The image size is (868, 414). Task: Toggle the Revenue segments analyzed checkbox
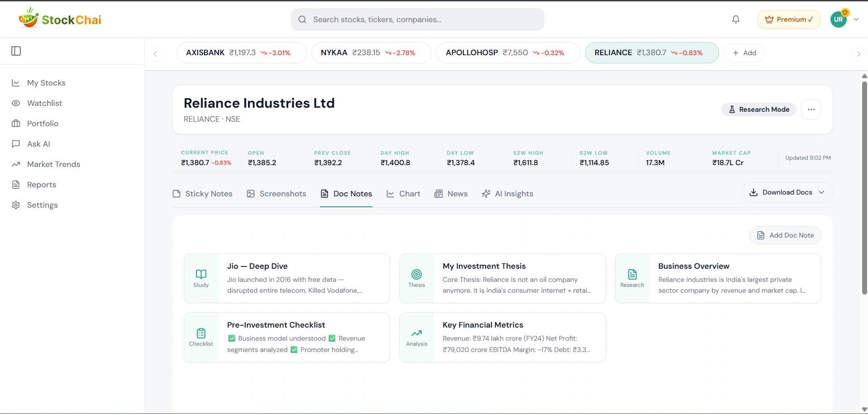(x=333, y=338)
